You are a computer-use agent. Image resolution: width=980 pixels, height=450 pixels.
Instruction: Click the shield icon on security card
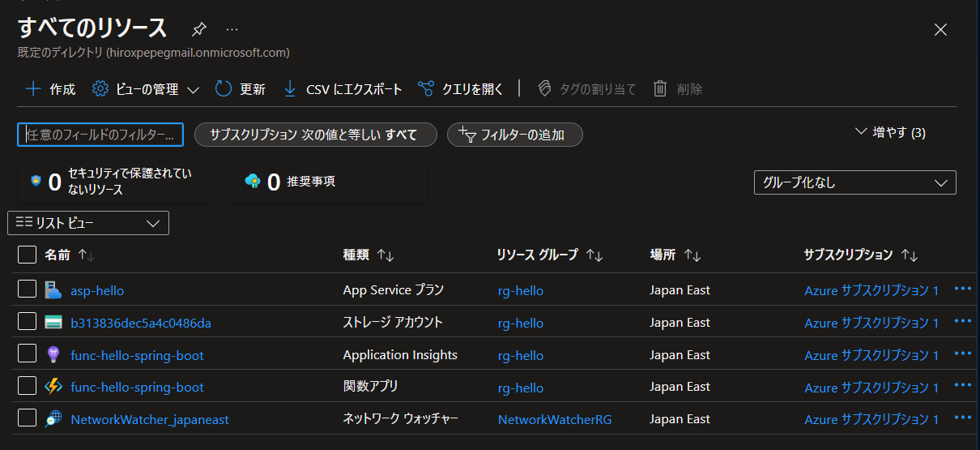tap(36, 181)
